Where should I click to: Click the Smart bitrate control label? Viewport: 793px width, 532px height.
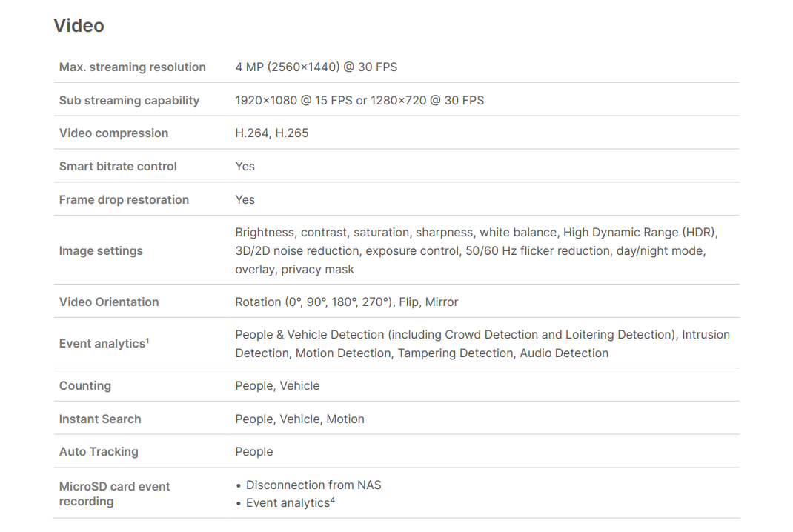[x=118, y=167]
